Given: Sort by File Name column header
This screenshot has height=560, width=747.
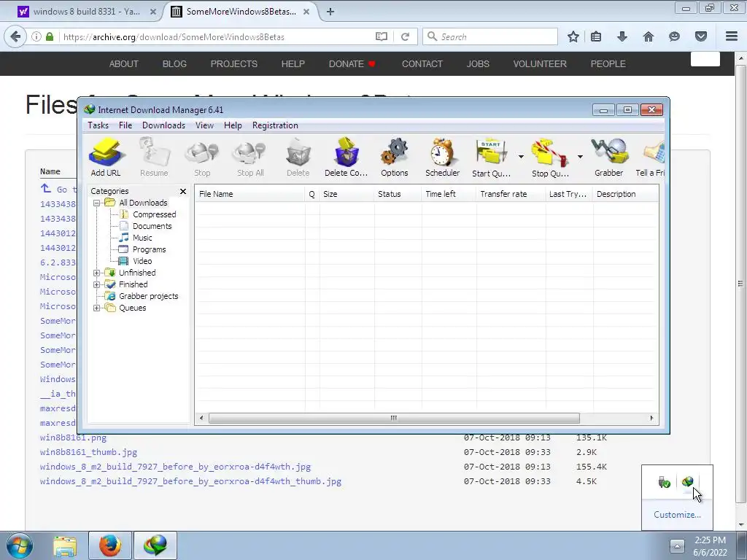Looking at the screenshot, I should [249, 194].
